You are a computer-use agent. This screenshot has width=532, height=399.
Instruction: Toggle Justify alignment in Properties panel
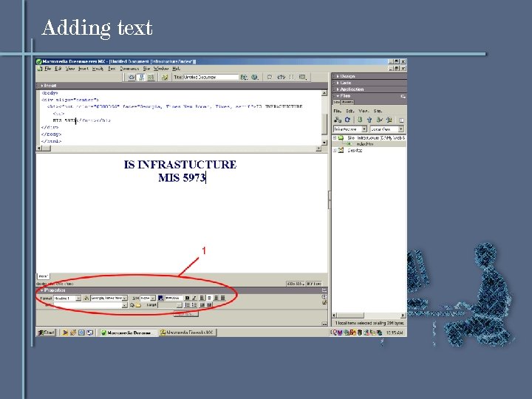tap(223, 298)
